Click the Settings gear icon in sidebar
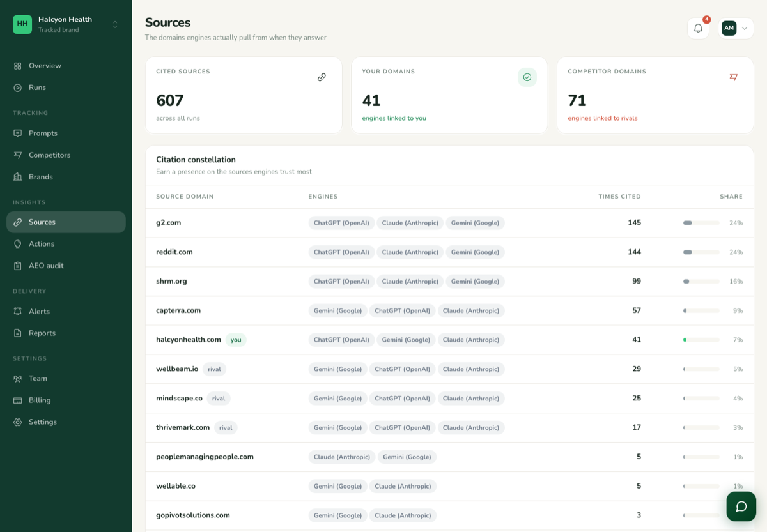The width and height of the screenshot is (767, 532). 18,422
